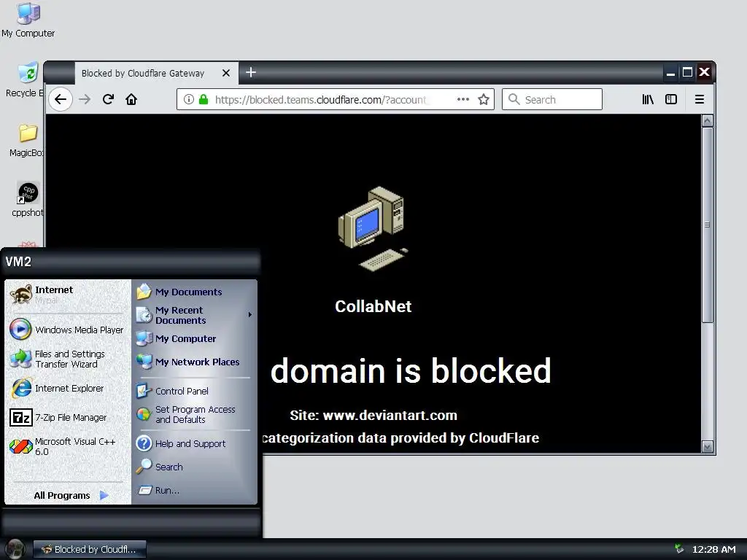Open Set Program Access and Defaults
The height and width of the screenshot is (560, 747).
point(194,414)
